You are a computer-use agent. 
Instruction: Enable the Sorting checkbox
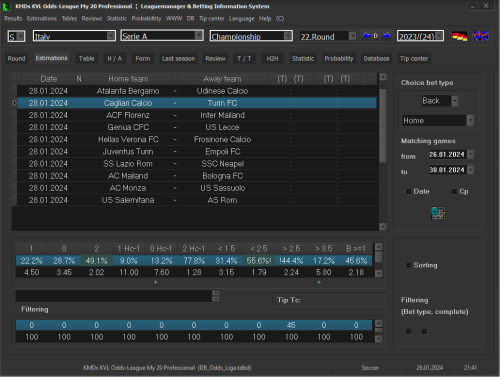click(x=408, y=265)
